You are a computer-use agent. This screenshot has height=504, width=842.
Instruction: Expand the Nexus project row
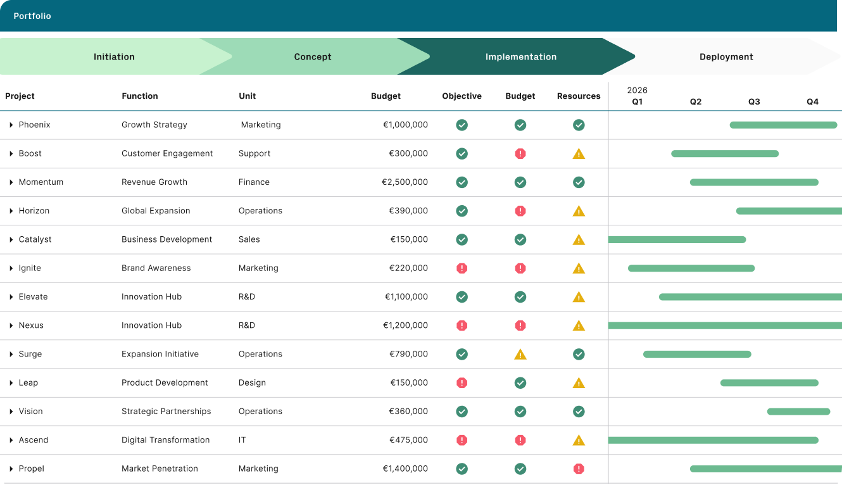[11, 325]
